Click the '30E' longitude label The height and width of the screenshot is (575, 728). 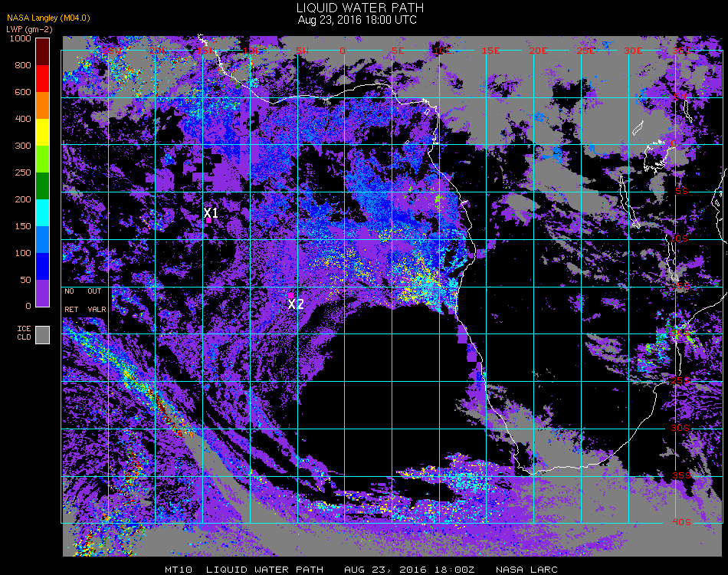click(x=633, y=51)
